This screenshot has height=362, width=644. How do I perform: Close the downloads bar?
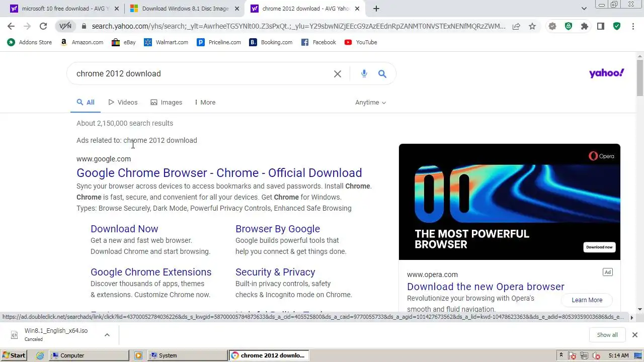(635, 335)
